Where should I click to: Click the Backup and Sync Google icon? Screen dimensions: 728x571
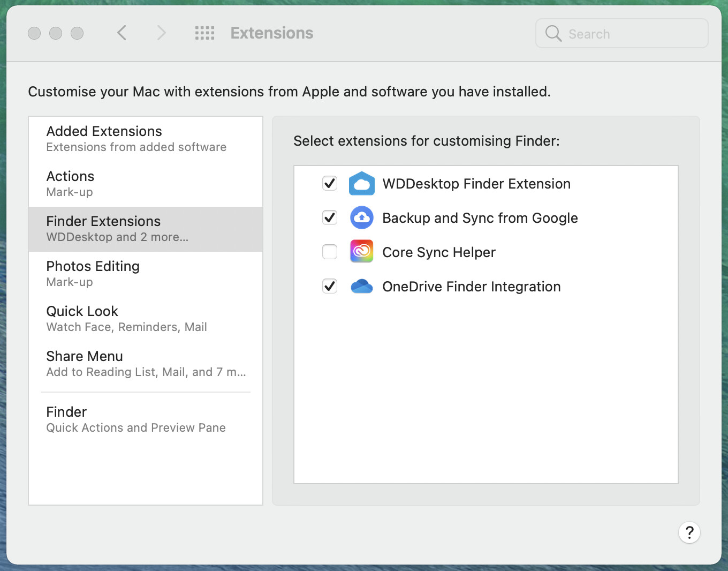tap(362, 218)
